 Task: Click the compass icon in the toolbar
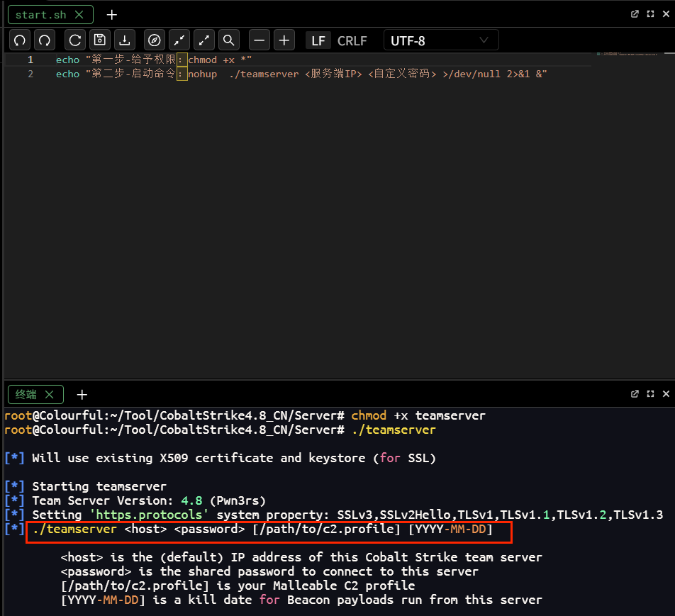154,40
